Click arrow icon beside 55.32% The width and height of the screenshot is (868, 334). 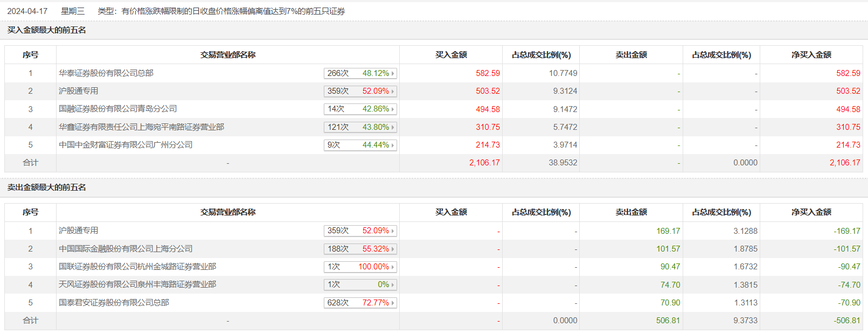click(393, 249)
